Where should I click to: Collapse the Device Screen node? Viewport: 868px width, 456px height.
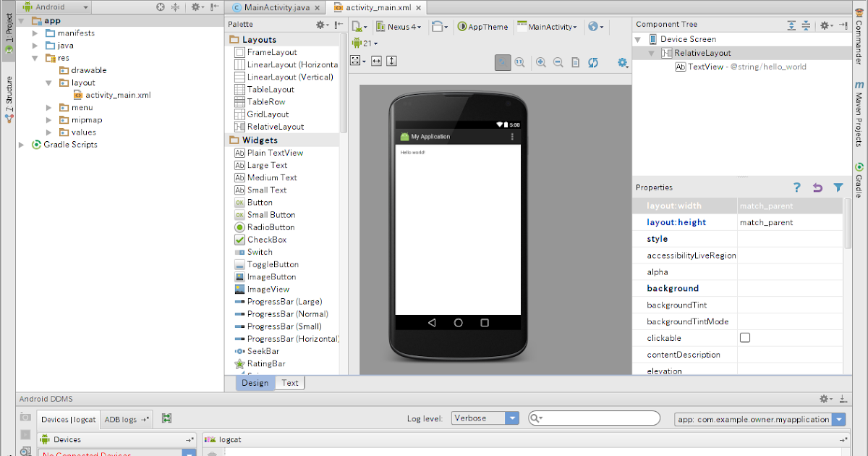pos(639,39)
